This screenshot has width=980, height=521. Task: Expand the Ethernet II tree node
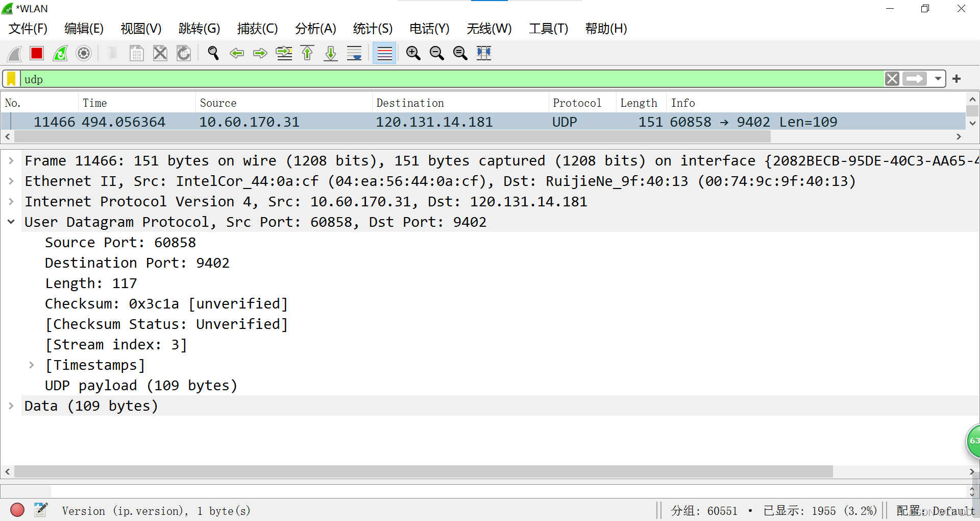click(x=11, y=181)
